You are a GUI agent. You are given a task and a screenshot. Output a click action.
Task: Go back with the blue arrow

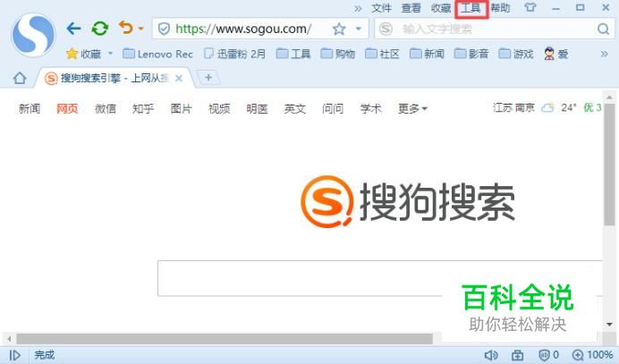[74, 29]
